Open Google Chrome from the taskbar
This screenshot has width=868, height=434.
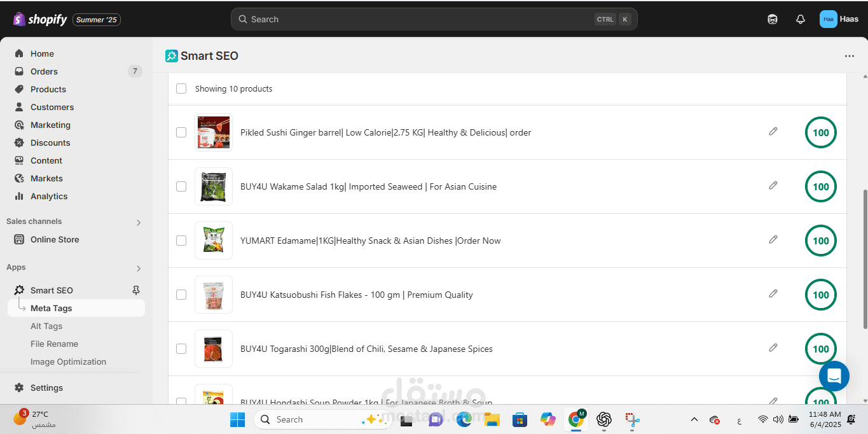[x=576, y=419]
